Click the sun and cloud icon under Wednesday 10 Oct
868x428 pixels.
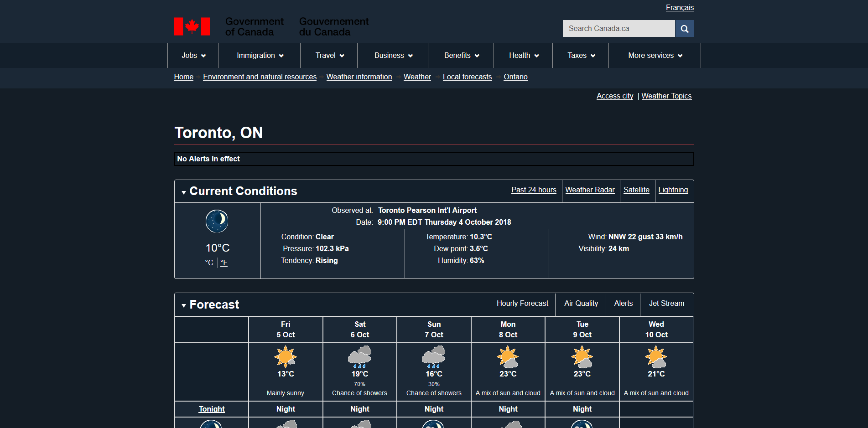click(656, 358)
